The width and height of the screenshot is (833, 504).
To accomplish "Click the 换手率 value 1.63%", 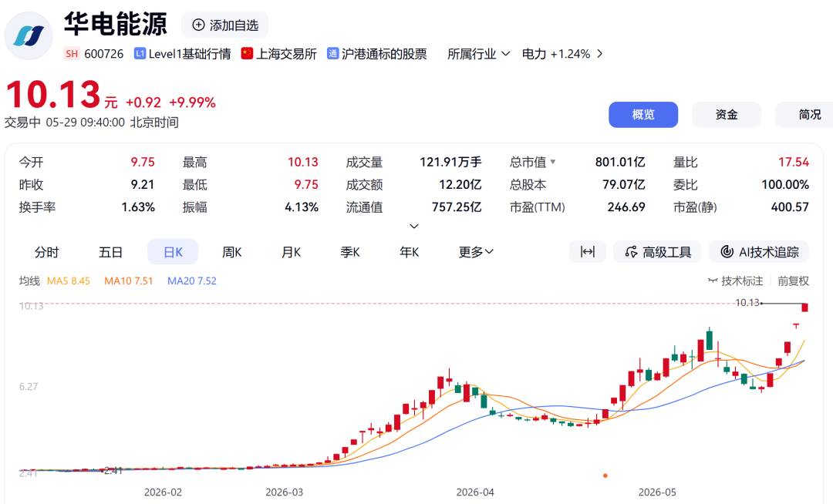I will tap(138, 207).
